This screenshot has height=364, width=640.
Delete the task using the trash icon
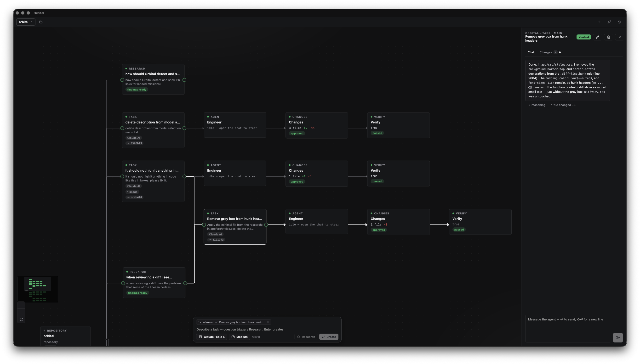[x=608, y=37]
